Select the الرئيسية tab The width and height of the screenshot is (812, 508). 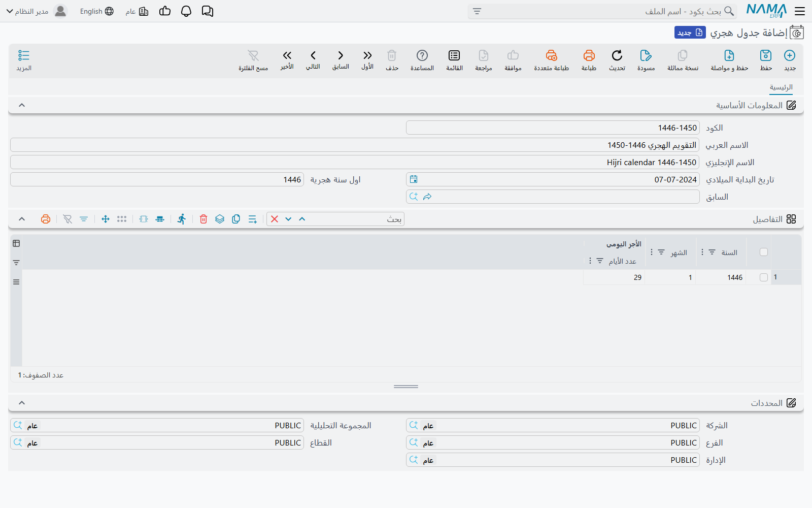coord(781,87)
